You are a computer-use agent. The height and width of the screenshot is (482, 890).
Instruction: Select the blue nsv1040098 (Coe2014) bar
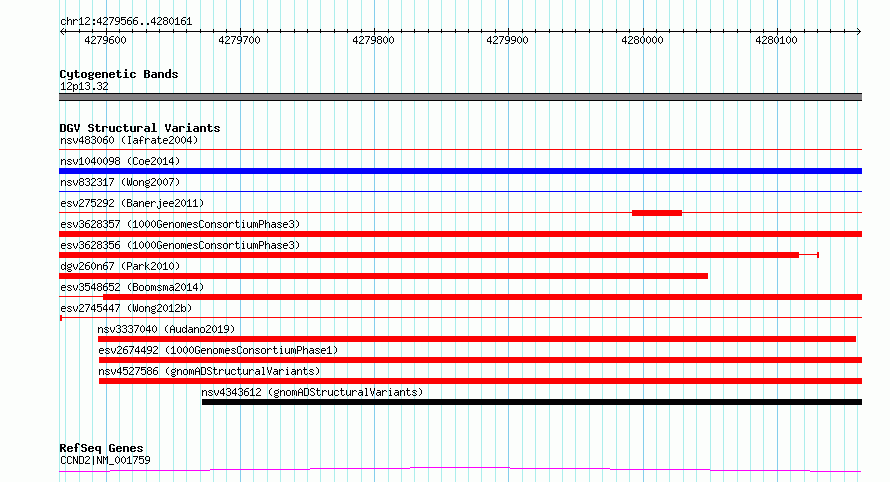coord(460,171)
